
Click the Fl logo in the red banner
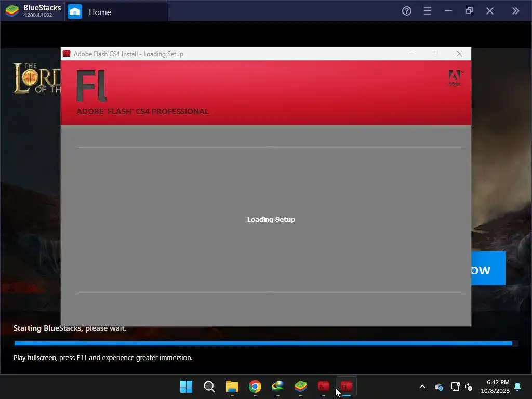pos(91,86)
